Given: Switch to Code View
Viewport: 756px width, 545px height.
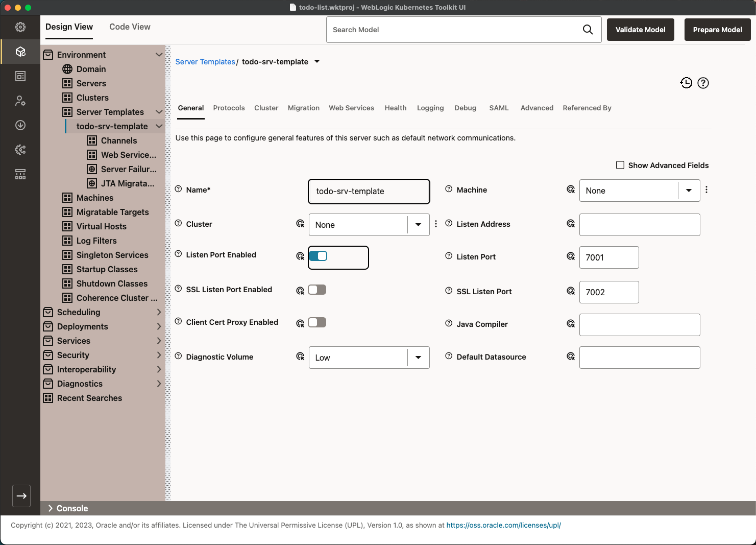Looking at the screenshot, I should point(130,27).
